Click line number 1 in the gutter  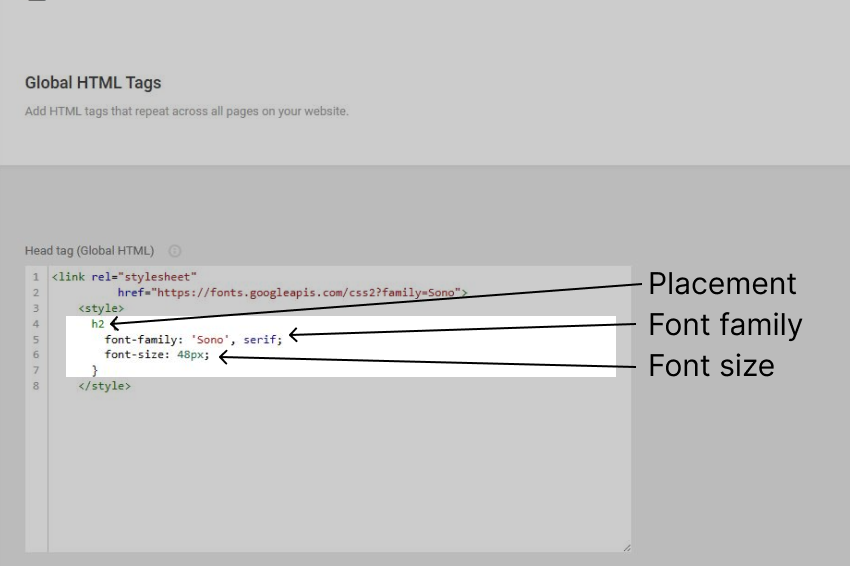coord(36,277)
